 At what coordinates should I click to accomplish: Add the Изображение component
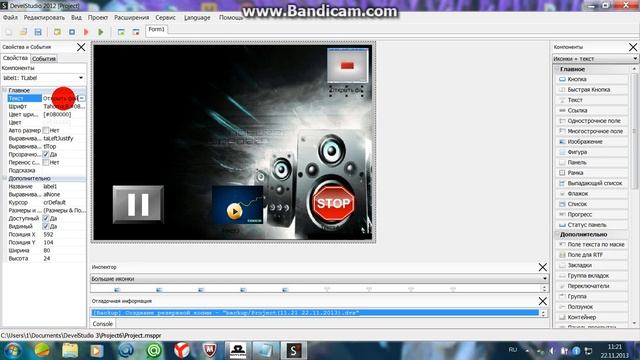tap(592, 142)
